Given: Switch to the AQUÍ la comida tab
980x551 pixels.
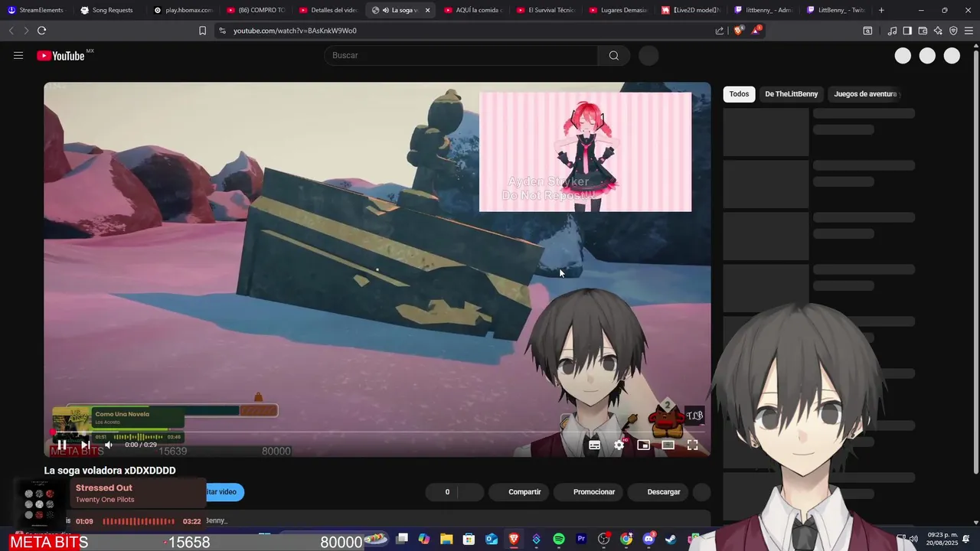Looking at the screenshot, I should (472, 10).
